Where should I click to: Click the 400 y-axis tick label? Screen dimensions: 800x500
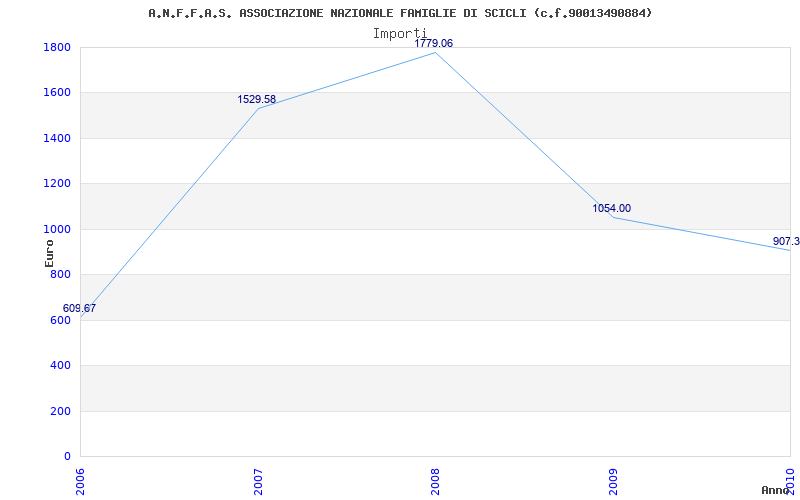(x=60, y=366)
